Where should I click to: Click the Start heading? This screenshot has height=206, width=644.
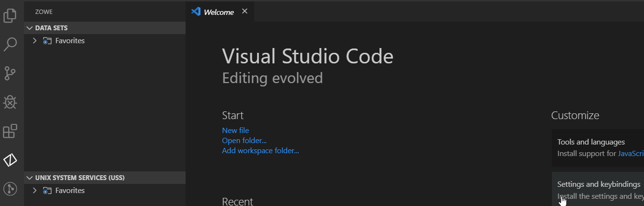[x=233, y=115]
